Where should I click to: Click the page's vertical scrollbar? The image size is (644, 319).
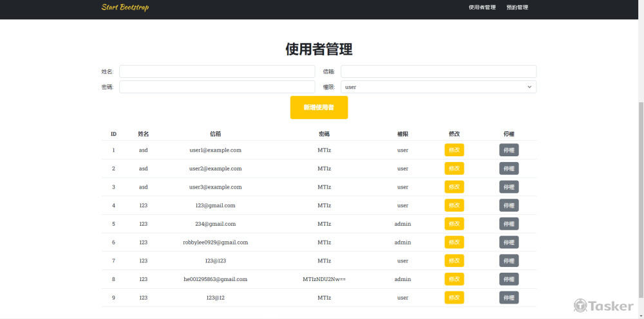640,193
